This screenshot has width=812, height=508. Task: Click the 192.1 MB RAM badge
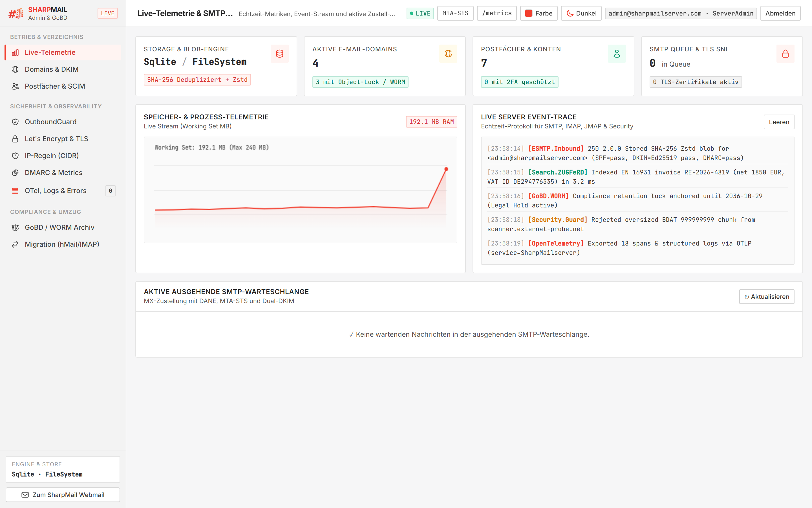tap(431, 122)
